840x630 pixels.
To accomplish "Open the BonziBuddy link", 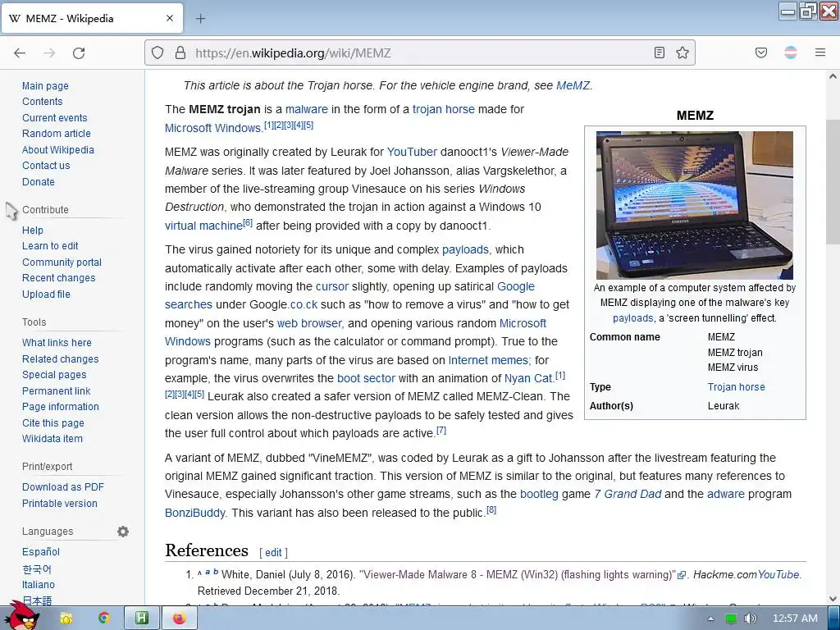I will pyautogui.click(x=195, y=513).
